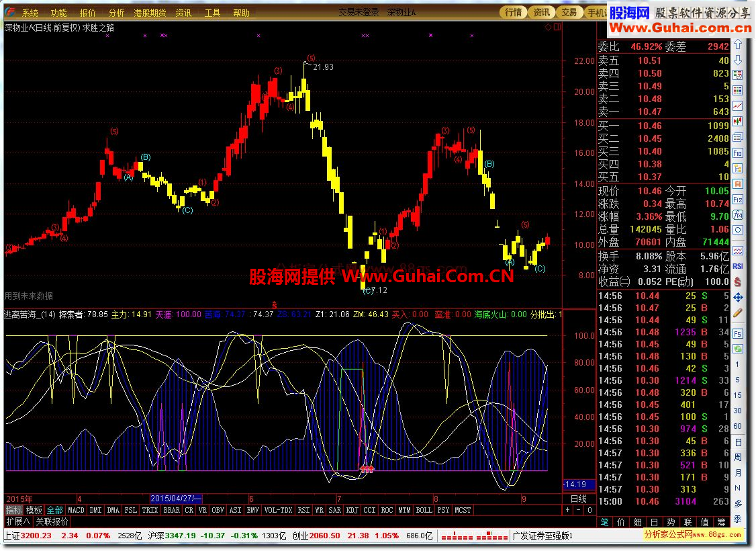Click the plus button on indicator bar

click(567, 510)
